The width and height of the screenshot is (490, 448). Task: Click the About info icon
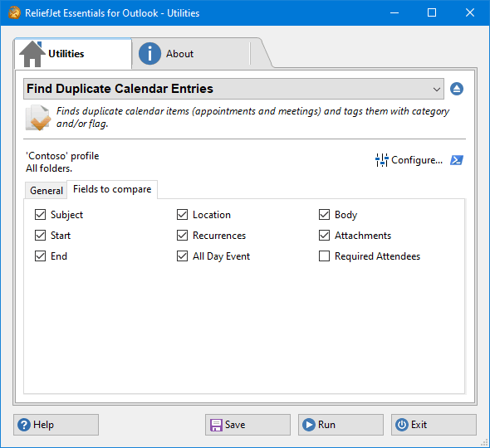149,54
